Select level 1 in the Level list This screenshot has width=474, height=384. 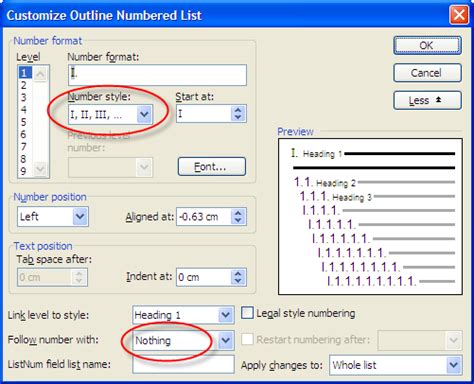[25, 72]
